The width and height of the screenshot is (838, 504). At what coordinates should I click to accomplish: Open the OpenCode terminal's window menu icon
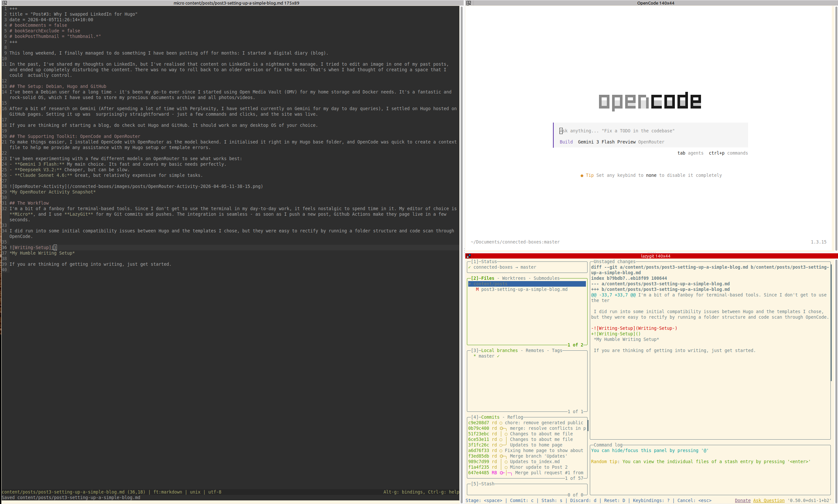click(x=469, y=3)
